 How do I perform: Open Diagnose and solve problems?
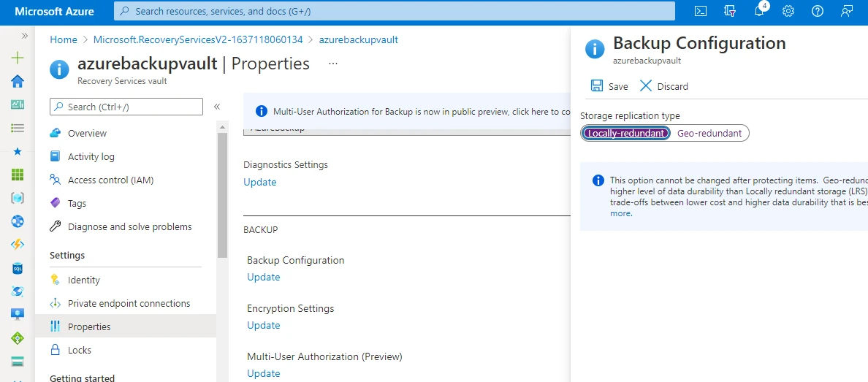tap(126, 226)
